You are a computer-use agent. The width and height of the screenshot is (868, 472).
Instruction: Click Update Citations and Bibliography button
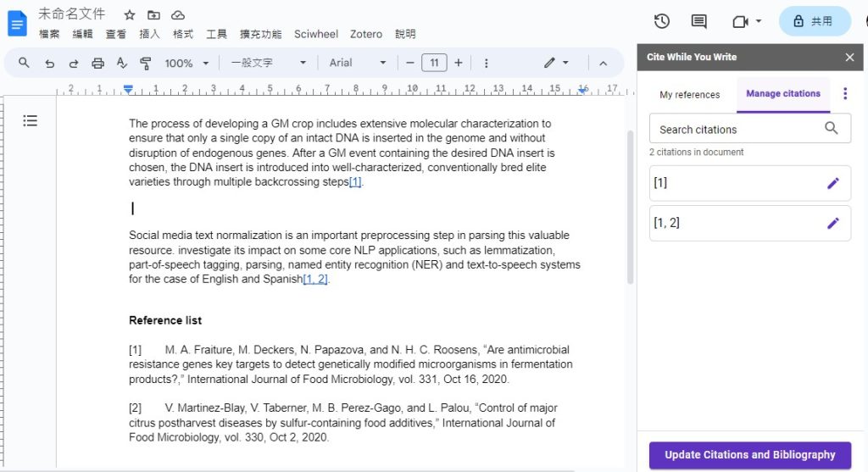(750, 455)
